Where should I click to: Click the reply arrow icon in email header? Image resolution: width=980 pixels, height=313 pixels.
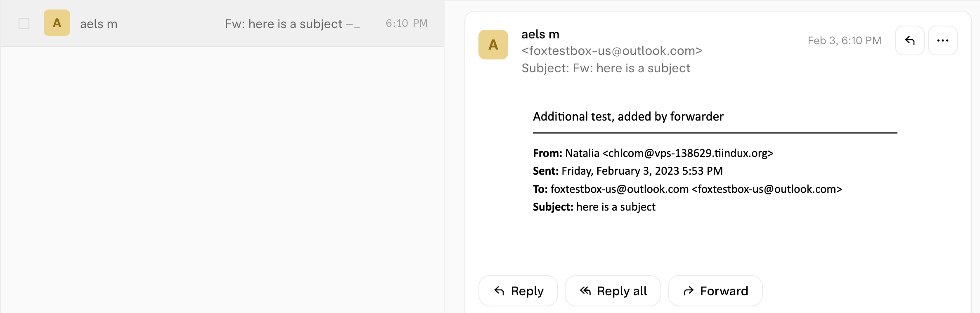tap(909, 40)
